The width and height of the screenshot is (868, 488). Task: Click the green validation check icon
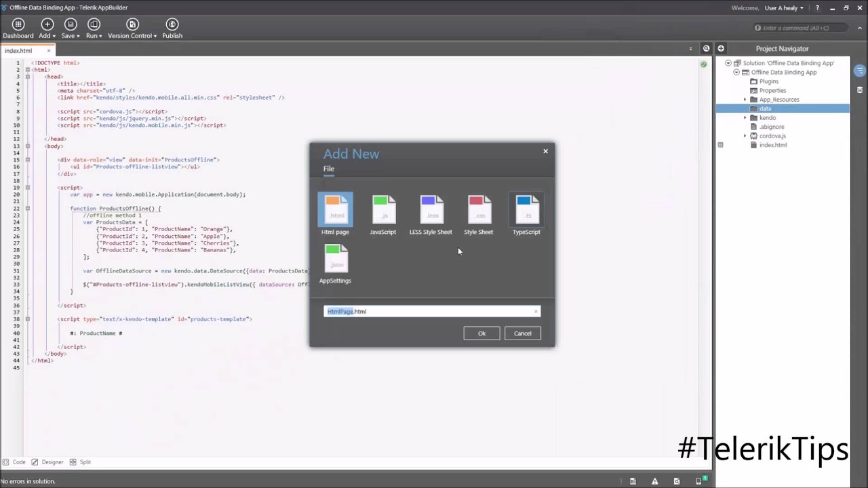[703, 64]
